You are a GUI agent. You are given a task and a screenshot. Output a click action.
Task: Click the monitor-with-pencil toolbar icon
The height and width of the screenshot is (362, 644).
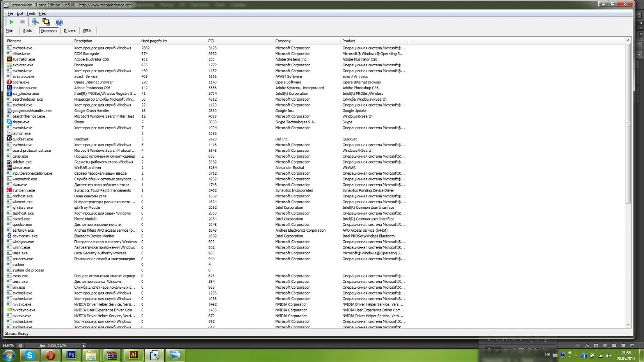coord(35,22)
